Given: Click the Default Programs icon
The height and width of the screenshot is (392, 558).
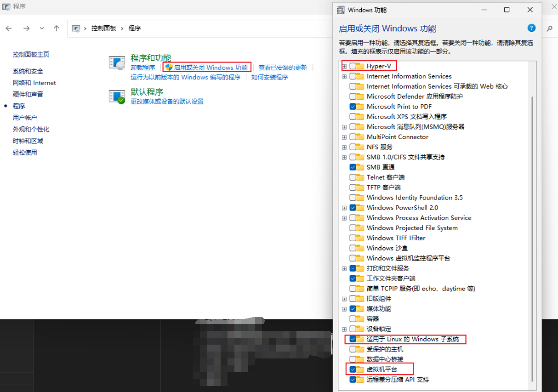Looking at the screenshot, I should point(117,96).
